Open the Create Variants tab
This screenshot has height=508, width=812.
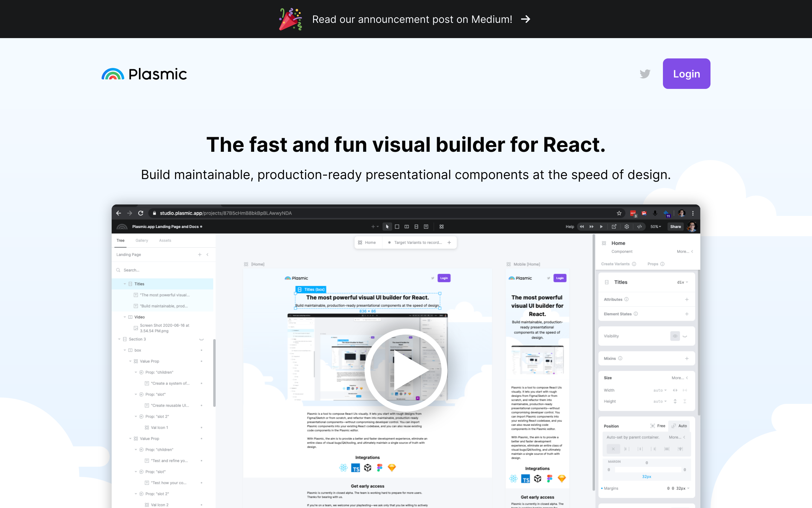coord(619,264)
